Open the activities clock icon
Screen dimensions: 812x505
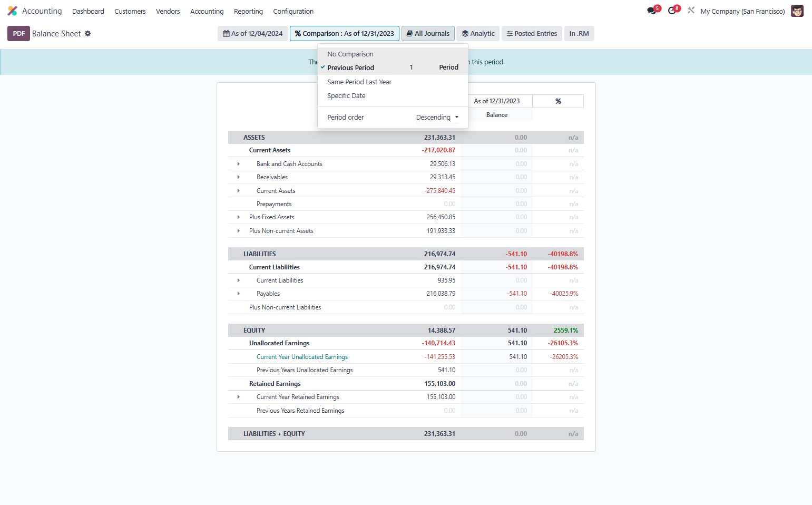[x=673, y=11]
